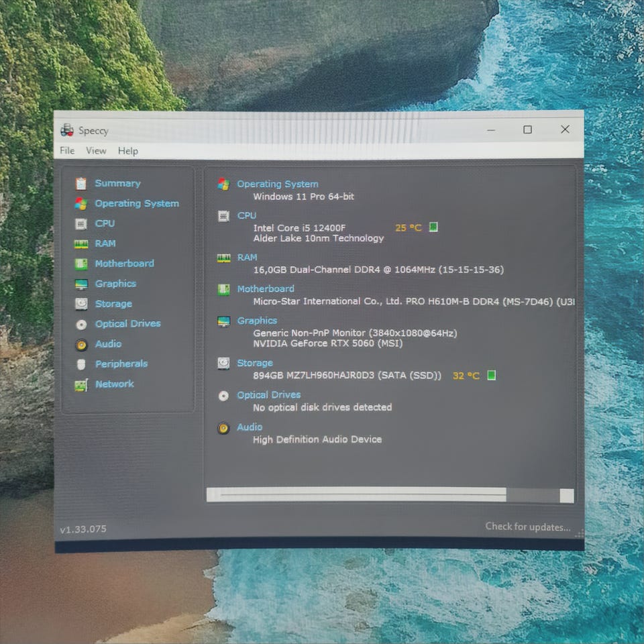
Task: Select CPU in the sidebar
Action: [105, 223]
